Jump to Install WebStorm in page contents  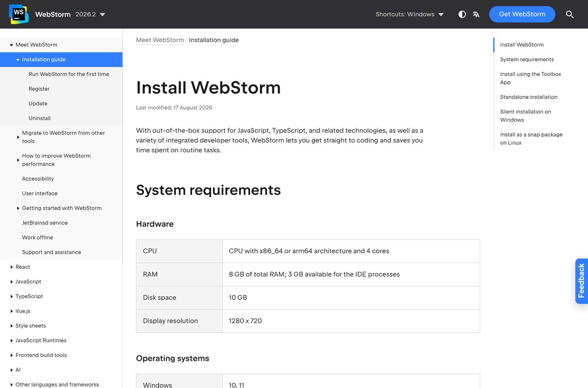(522, 45)
